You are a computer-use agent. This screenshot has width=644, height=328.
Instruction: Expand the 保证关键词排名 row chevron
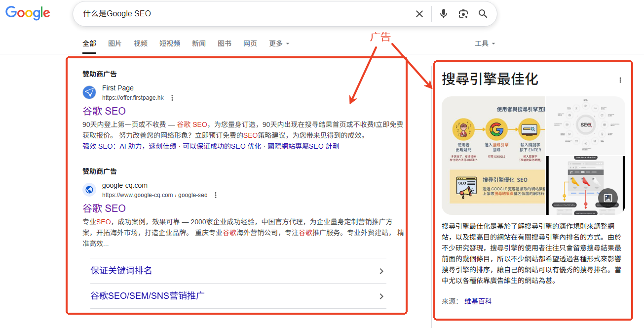click(x=381, y=271)
